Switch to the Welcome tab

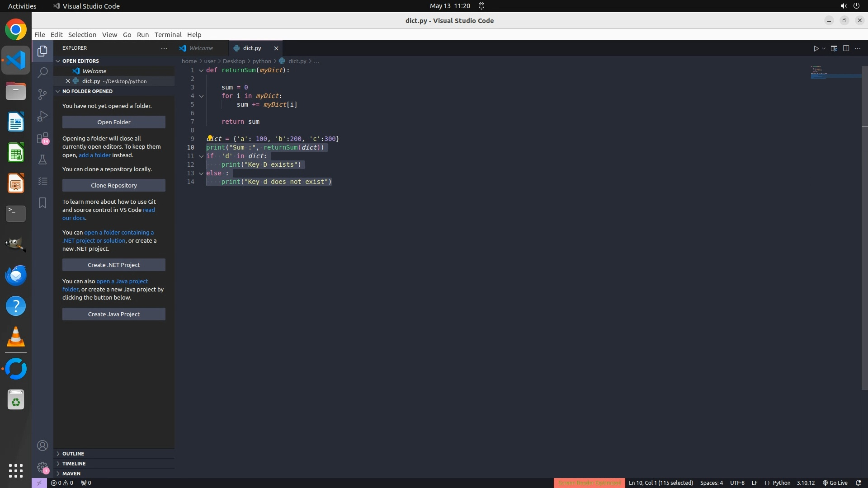(x=201, y=48)
